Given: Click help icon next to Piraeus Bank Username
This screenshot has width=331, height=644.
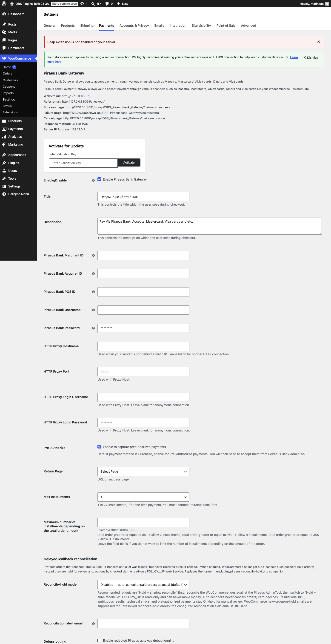Looking at the screenshot, I should (x=93, y=310).
